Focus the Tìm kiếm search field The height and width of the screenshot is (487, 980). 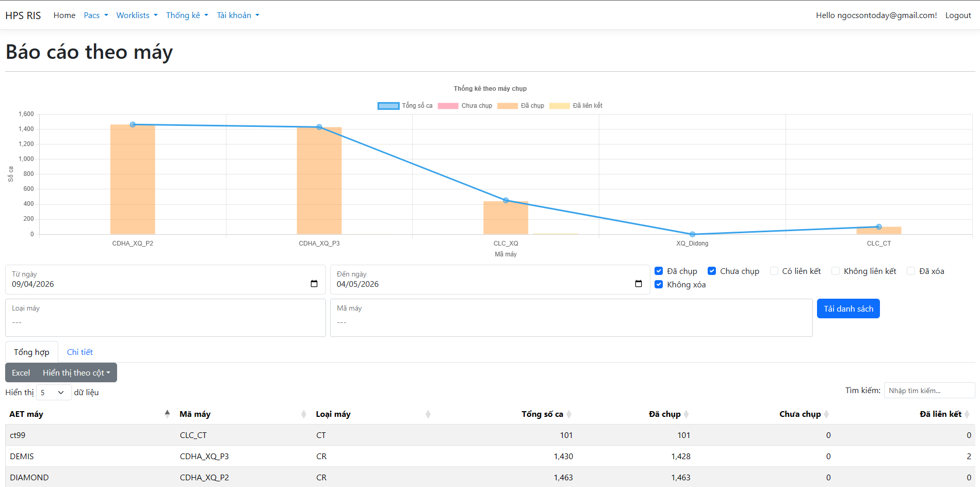coord(929,391)
